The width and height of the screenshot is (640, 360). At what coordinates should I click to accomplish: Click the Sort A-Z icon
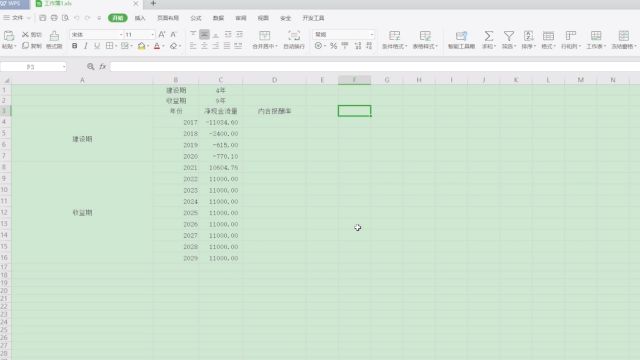pos(528,36)
